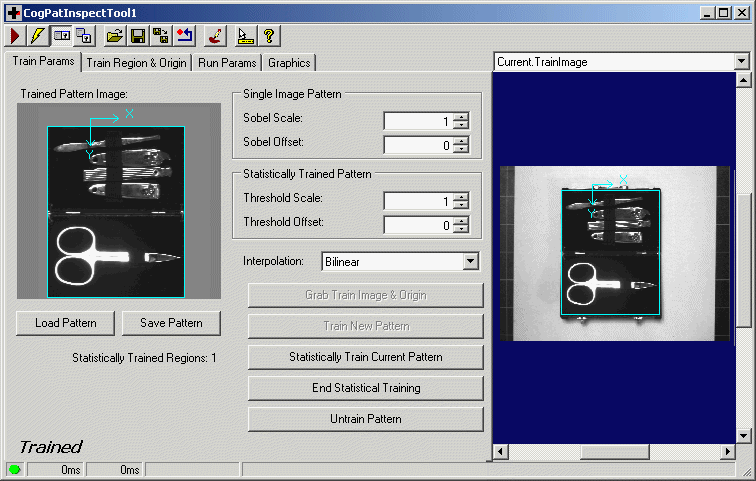Click the CogPatInspectTool1 title bar icon

[x=13, y=13]
